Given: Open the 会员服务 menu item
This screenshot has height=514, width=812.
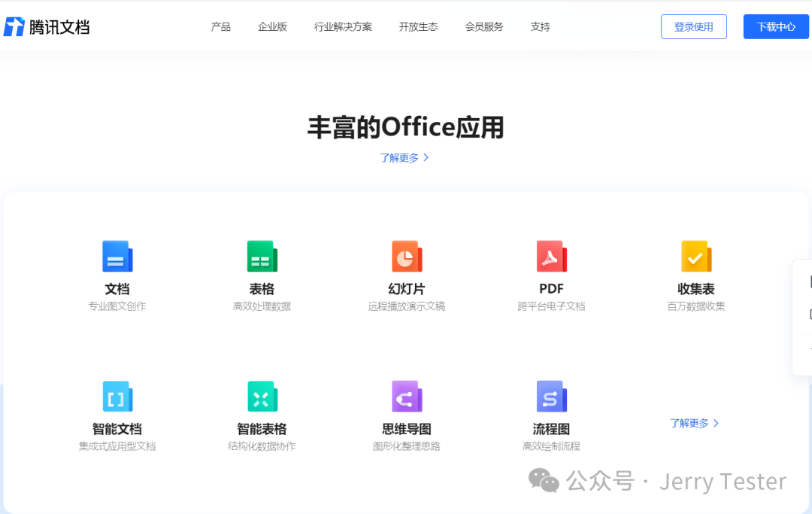Looking at the screenshot, I should point(484,27).
